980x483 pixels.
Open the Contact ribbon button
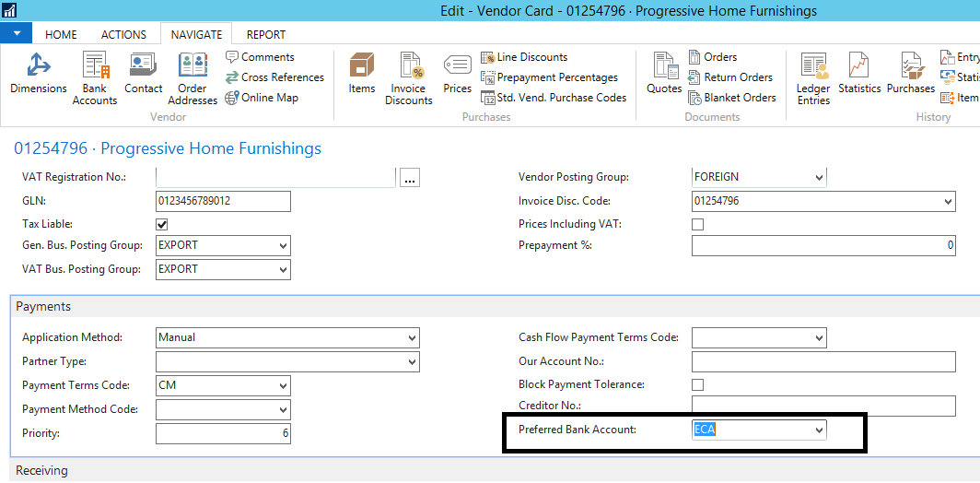[x=143, y=75]
